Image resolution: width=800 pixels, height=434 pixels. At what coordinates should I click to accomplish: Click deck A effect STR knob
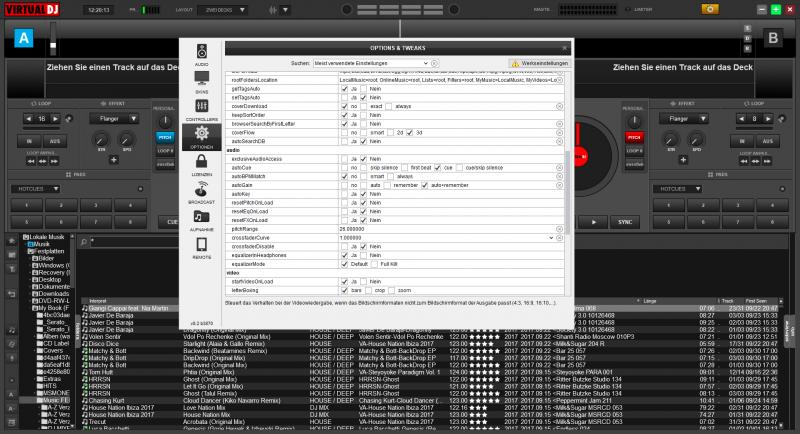click(101, 140)
